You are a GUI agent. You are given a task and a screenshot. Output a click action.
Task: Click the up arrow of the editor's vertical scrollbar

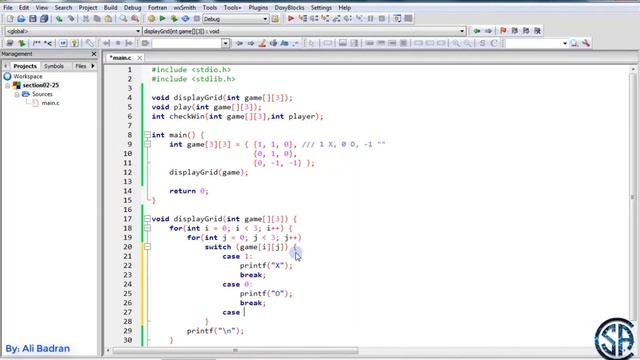(x=633, y=69)
